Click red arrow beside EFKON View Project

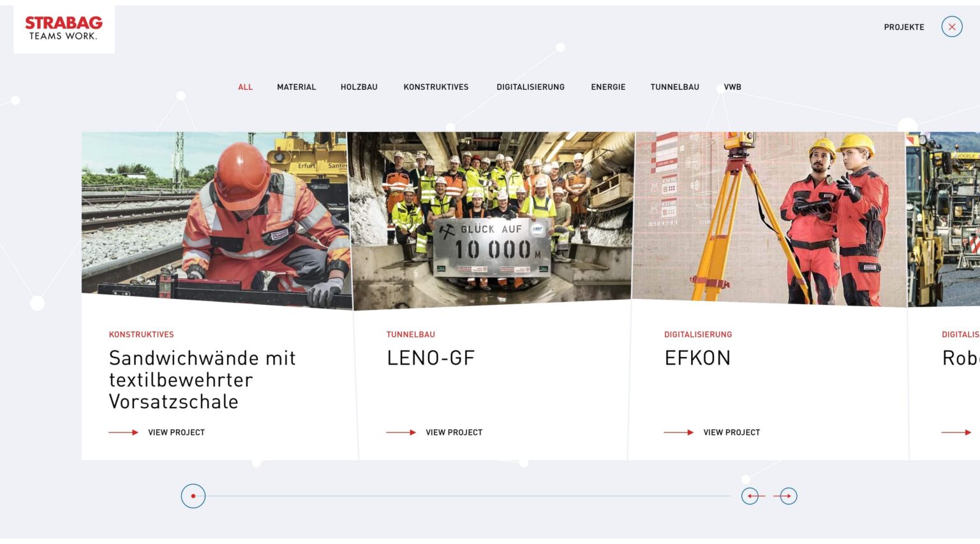click(x=678, y=432)
